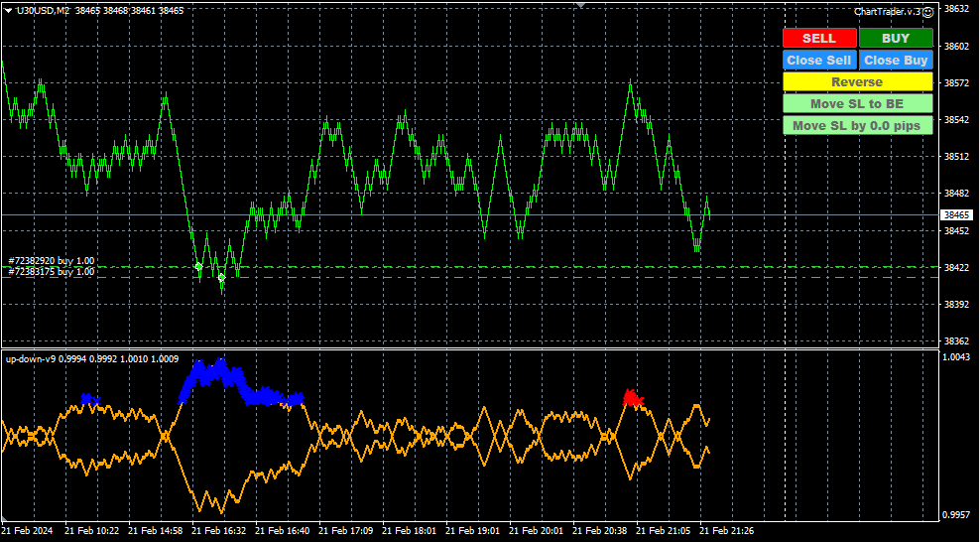
Task: Click the upper buy entry diamond marker
Action: 198,267
